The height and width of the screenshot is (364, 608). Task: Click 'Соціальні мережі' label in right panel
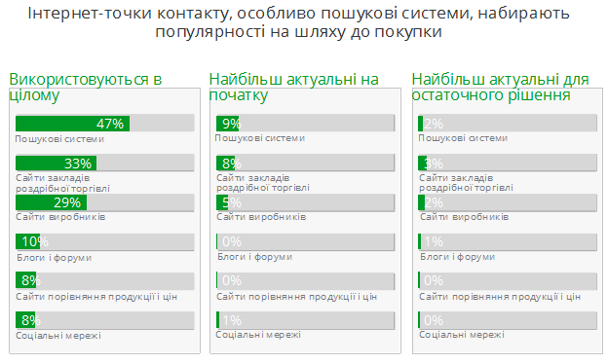[462, 335]
